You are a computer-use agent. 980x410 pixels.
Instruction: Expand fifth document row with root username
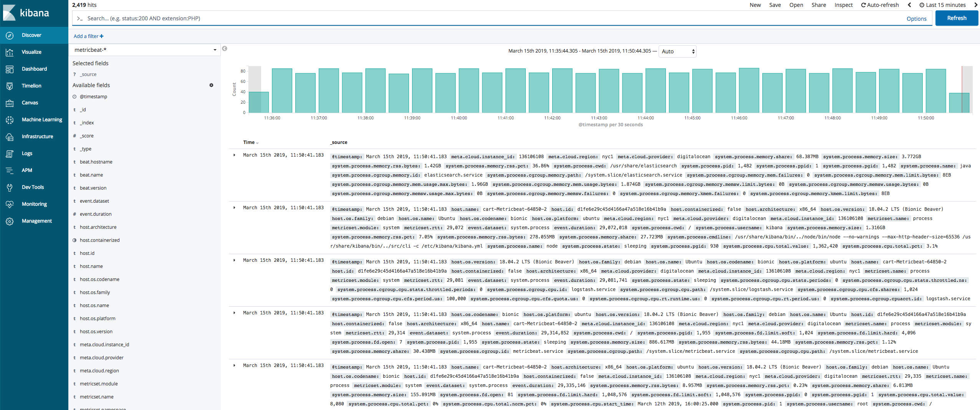pos(234,365)
